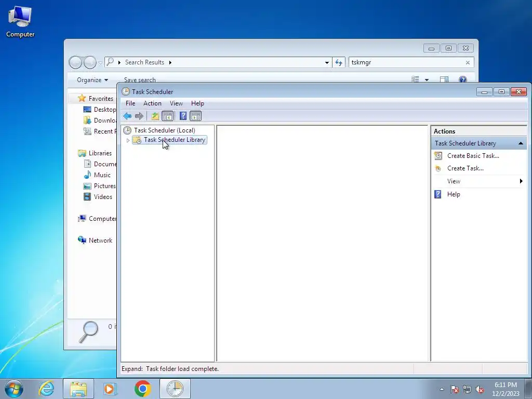Image resolution: width=532 pixels, height=399 pixels.
Task: Open Google Chrome from the taskbar
Action: [x=142, y=389]
